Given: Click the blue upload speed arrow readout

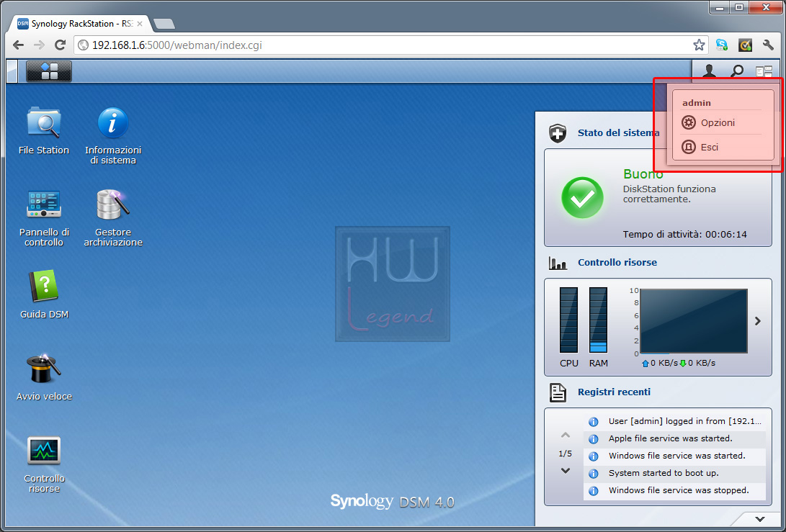Looking at the screenshot, I should (x=660, y=363).
